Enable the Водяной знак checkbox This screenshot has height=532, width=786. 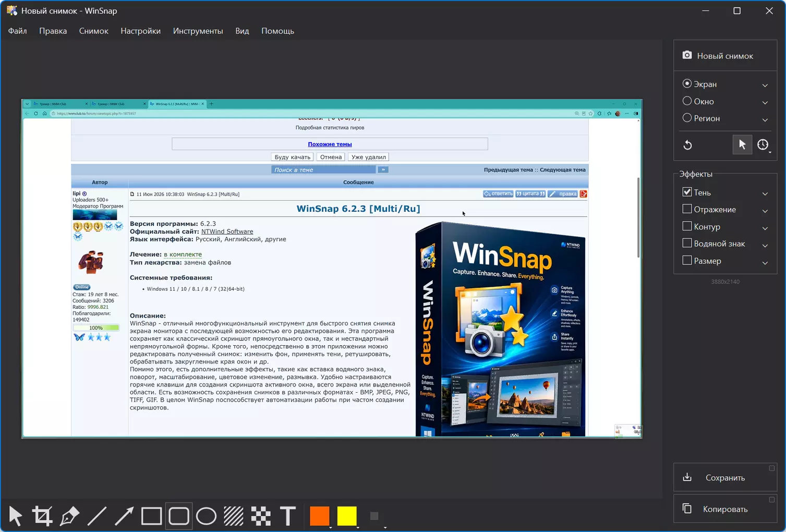[687, 243]
